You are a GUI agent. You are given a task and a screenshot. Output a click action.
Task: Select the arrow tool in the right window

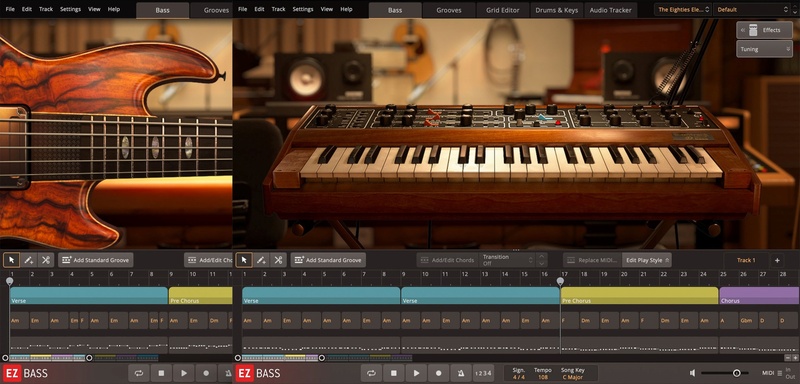244,260
